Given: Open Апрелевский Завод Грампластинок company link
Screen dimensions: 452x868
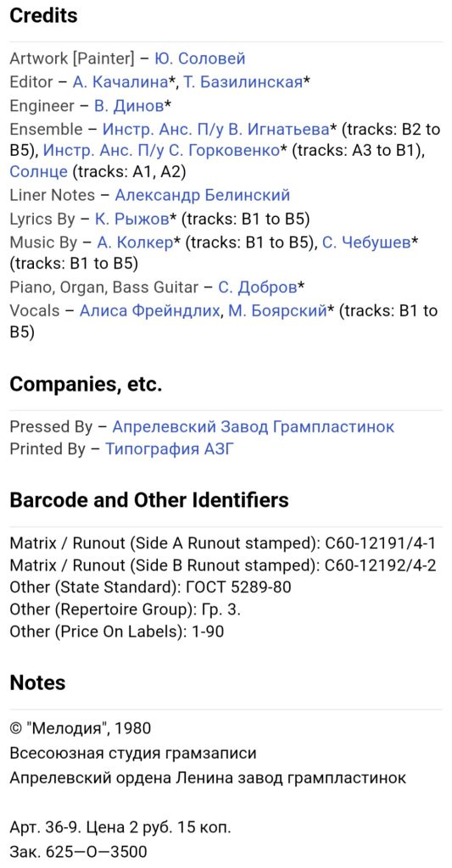Looking at the screenshot, I should pyautogui.click(x=254, y=427).
